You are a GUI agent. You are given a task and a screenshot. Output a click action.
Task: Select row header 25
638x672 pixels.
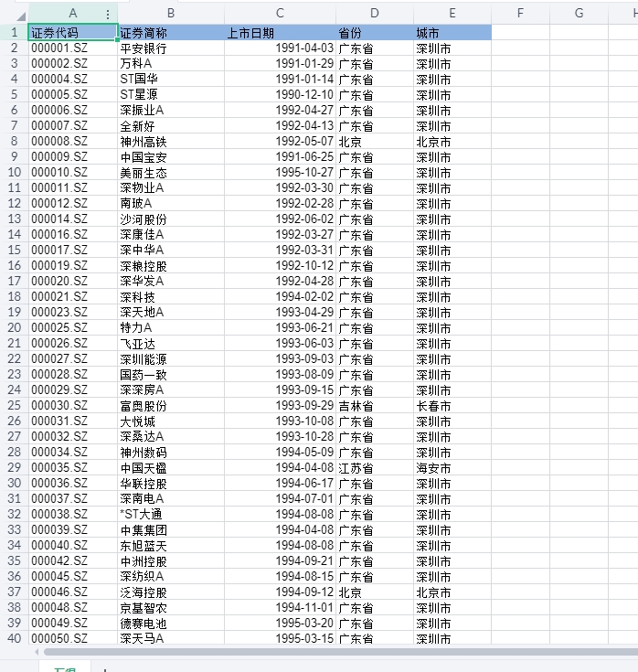[x=14, y=405]
